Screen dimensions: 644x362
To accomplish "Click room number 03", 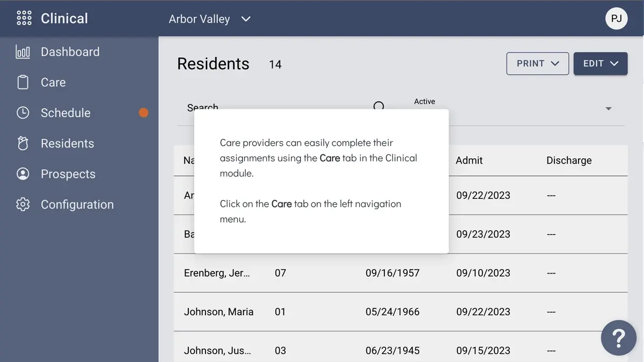I will (x=280, y=351).
